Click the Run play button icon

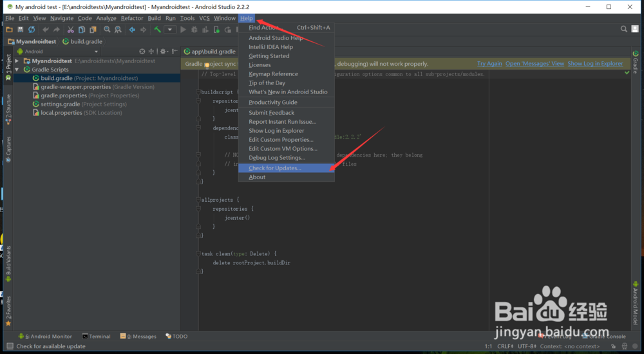tap(183, 30)
